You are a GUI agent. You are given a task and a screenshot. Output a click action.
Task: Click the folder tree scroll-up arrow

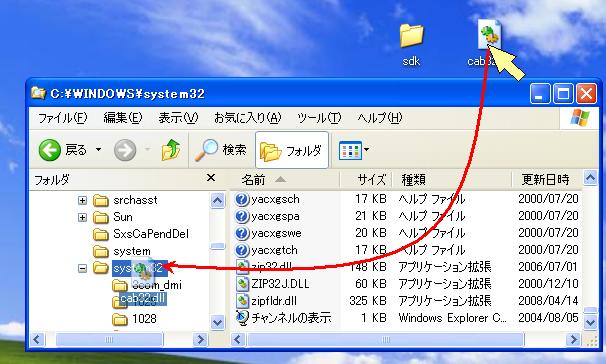click(218, 201)
